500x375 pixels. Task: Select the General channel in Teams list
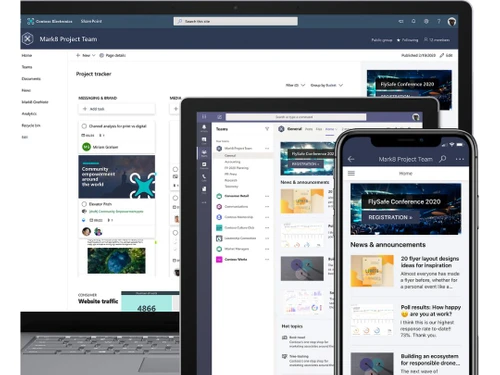click(243, 156)
